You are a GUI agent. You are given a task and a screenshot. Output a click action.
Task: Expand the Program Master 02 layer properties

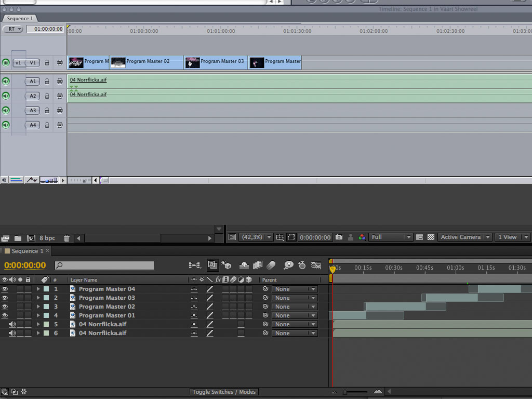38,307
